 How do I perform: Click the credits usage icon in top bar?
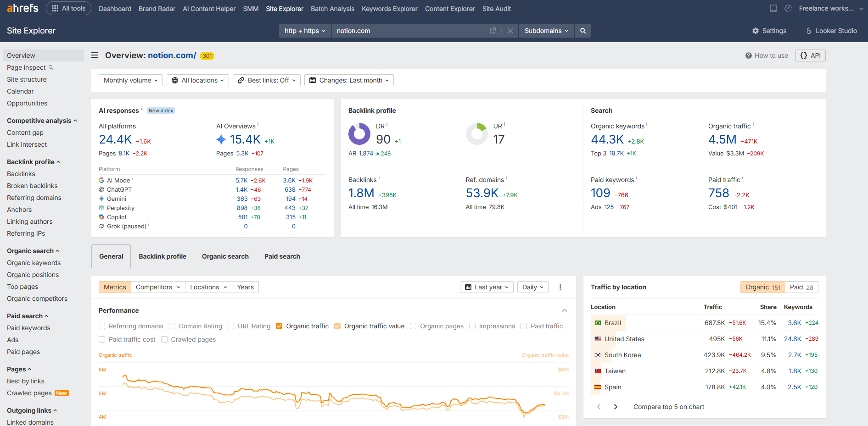click(x=788, y=8)
